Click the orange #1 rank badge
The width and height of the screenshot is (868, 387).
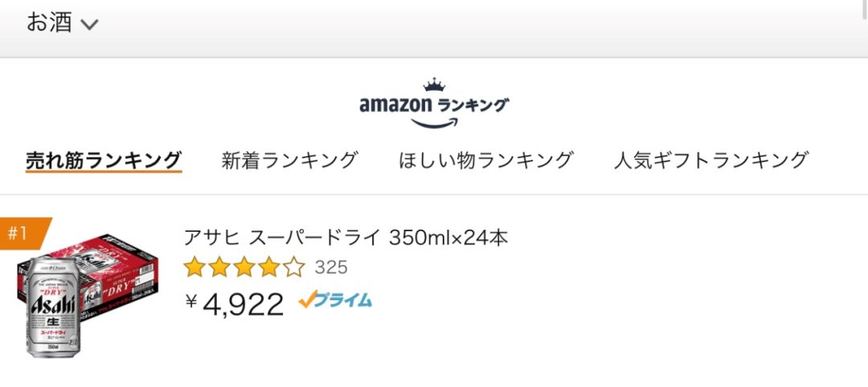23,234
